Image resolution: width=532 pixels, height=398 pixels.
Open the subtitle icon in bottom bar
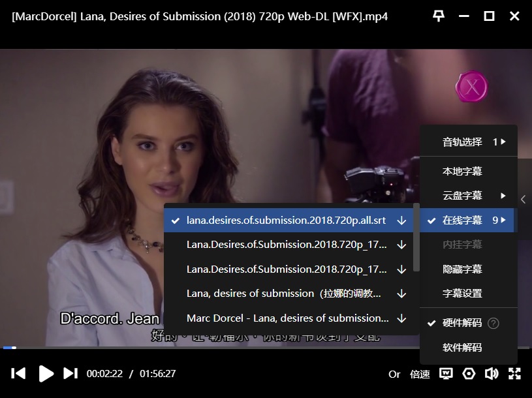(446, 374)
